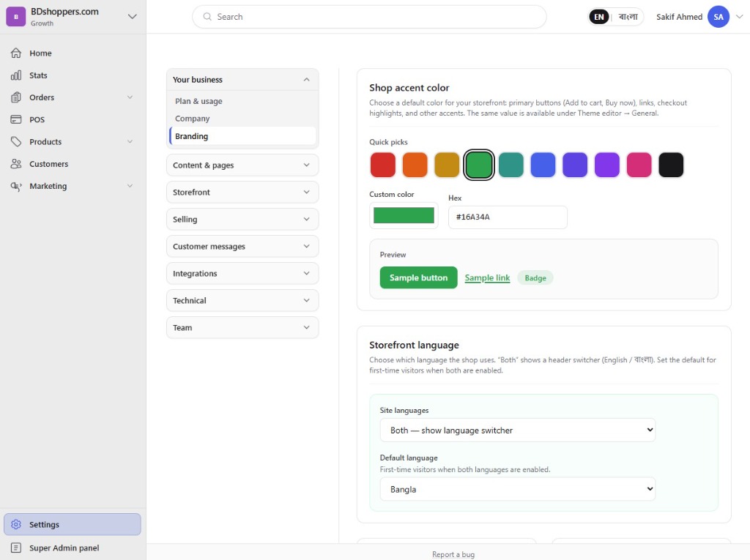Click the Hex color input field
Image resolution: width=750 pixels, height=560 pixels.
click(x=508, y=217)
